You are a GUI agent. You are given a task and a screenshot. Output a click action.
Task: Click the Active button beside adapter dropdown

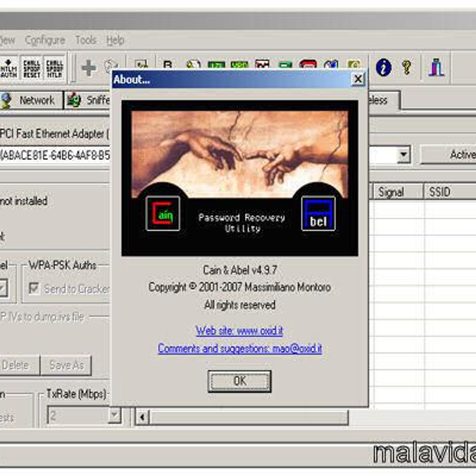[448, 154]
